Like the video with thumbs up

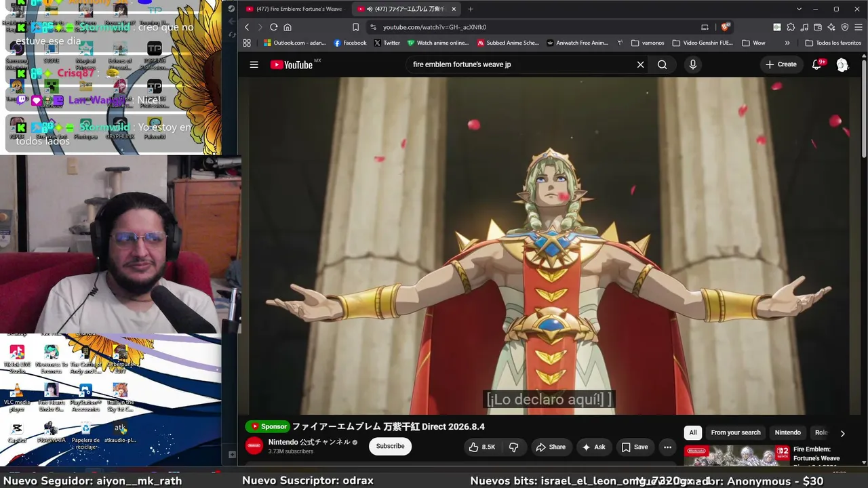[x=481, y=447]
